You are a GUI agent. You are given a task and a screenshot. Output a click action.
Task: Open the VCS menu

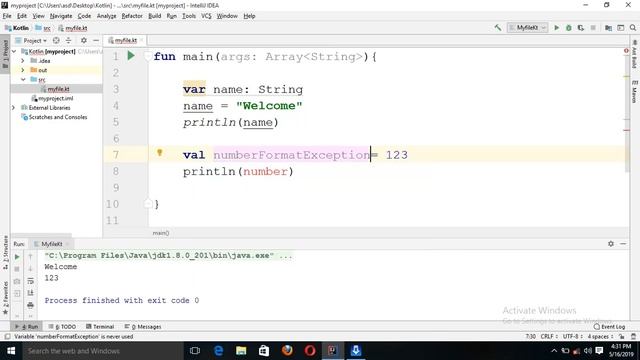(206, 16)
